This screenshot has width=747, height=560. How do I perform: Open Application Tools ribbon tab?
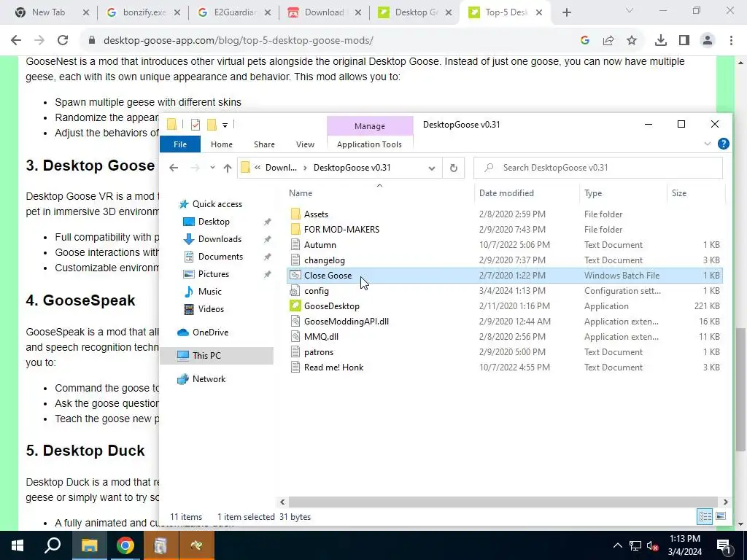pyautogui.click(x=369, y=144)
